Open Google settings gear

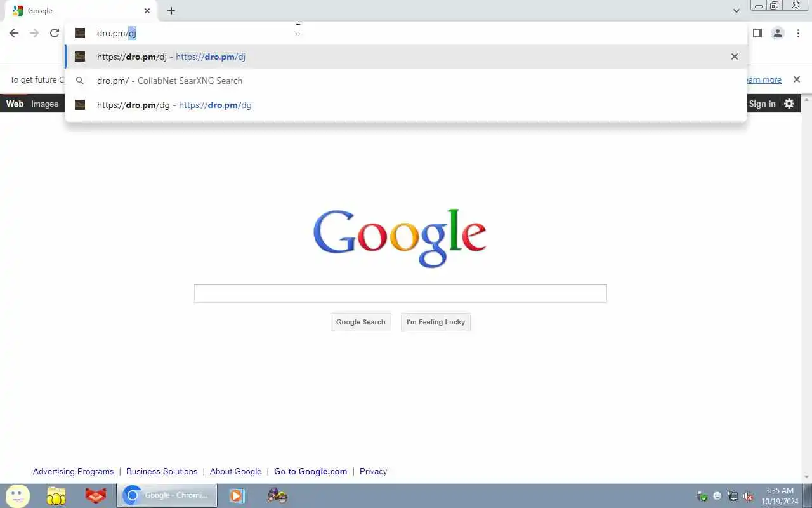tap(789, 104)
